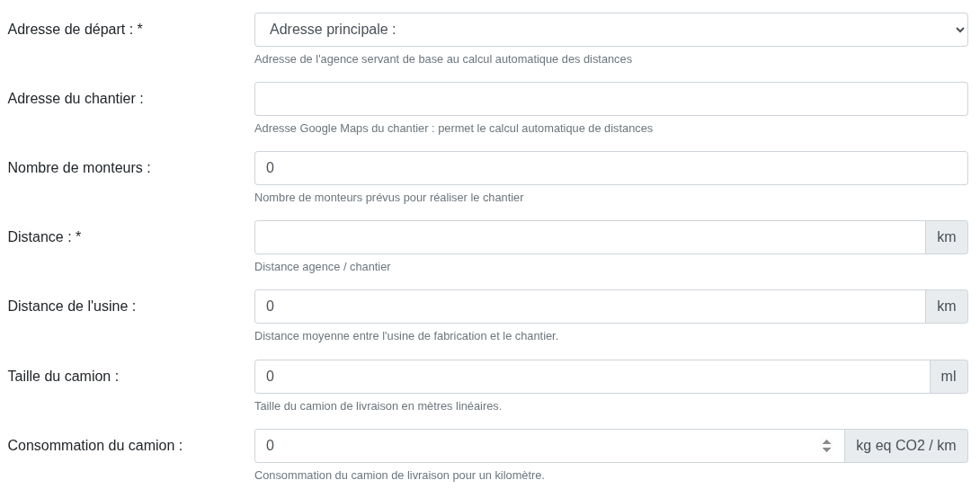Increase Consommation du camion with up arrow
Image resolution: width=980 pixels, height=489 pixels.
click(x=826, y=441)
